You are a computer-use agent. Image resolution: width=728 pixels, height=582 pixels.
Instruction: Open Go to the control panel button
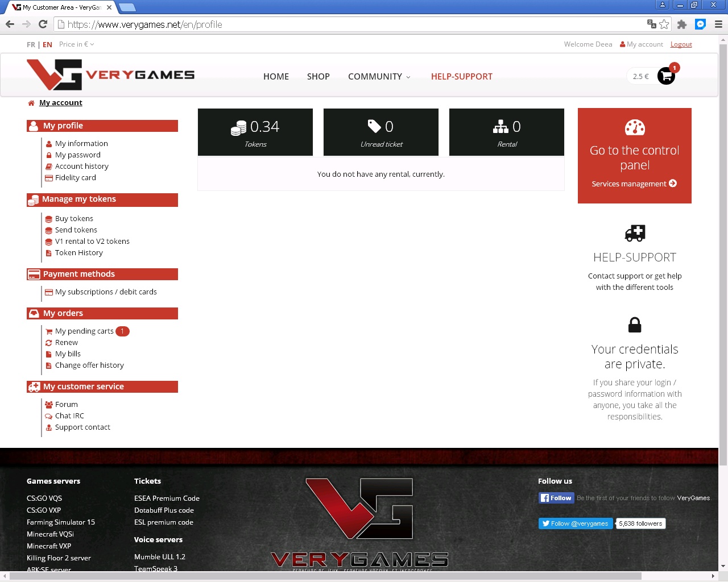(634, 156)
